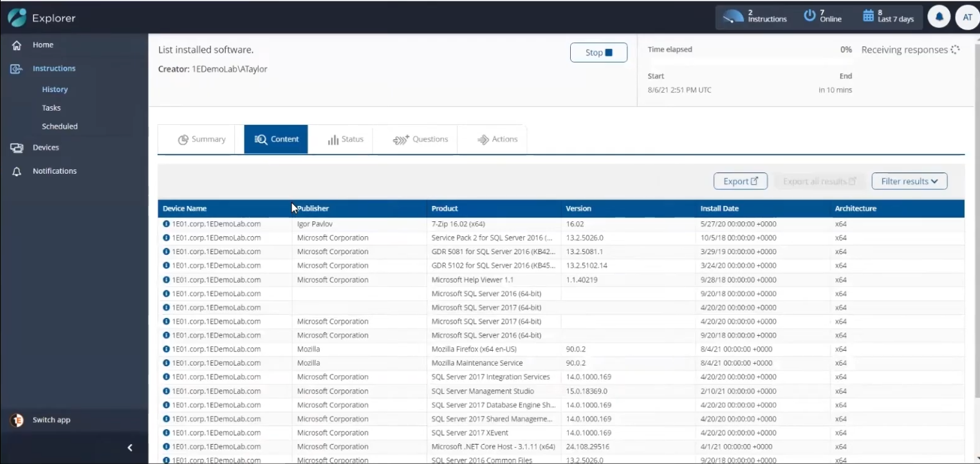This screenshot has width=980, height=464.
Task: Open the Actions tab
Action: click(x=497, y=139)
